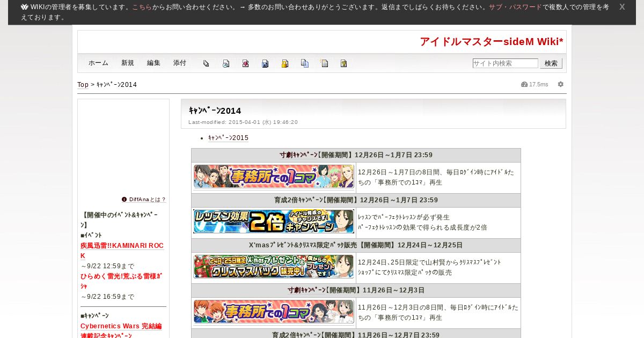
Task: Click header 育成2倍ｷｬﾝﾍﾟｰﾝ 11月26日～12月7日 23:59
Action: tap(356, 334)
